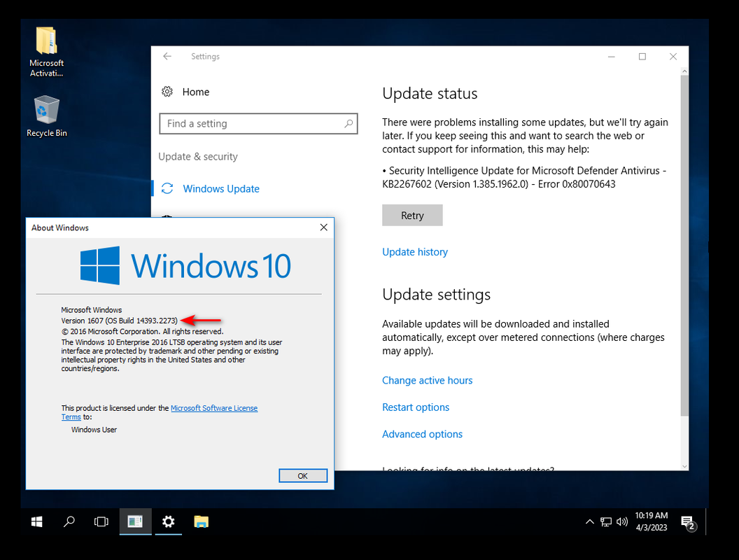Click the Update settings heading

point(437,295)
